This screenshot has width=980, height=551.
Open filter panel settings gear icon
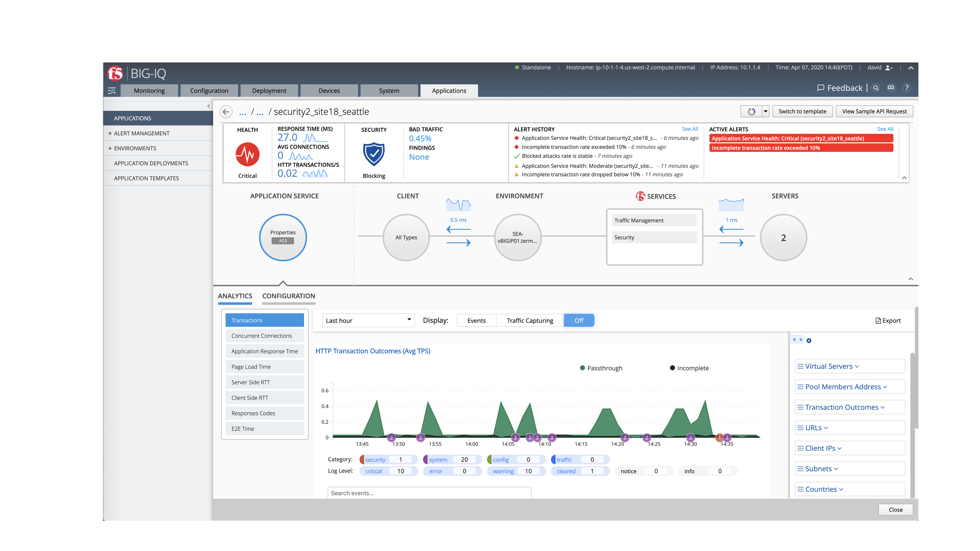pos(809,341)
